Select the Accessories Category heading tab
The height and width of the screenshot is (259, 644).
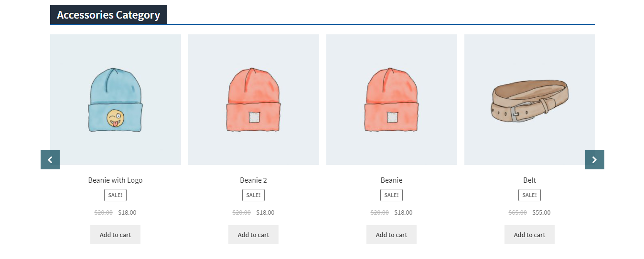(x=108, y=15)
